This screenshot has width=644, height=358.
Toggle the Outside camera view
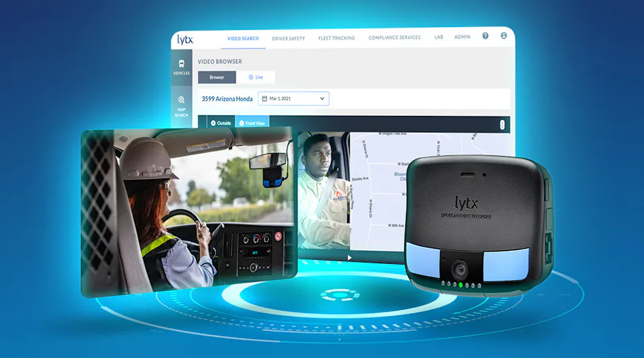pyautogui.click(x=220, y=123)
